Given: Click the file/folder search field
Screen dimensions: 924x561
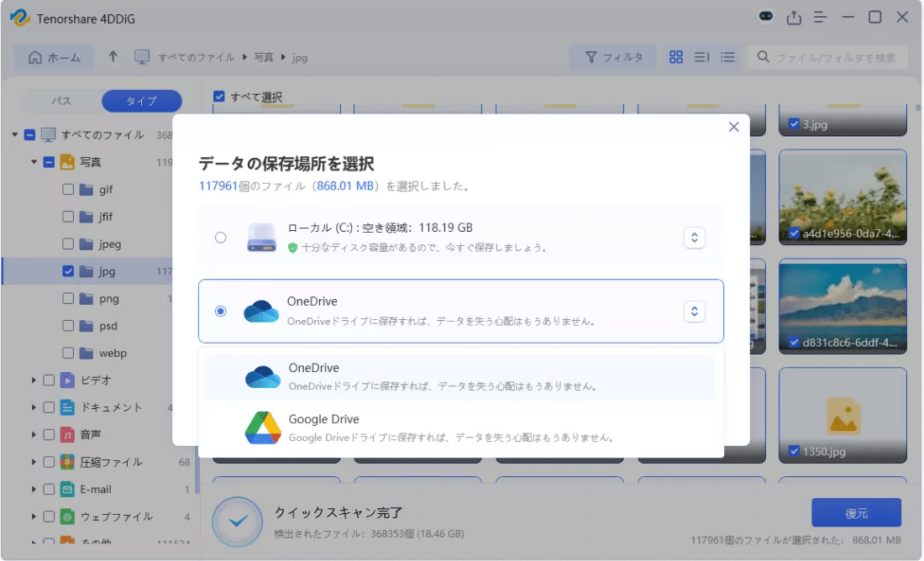Looking at the screenshot, I should 832,57.
